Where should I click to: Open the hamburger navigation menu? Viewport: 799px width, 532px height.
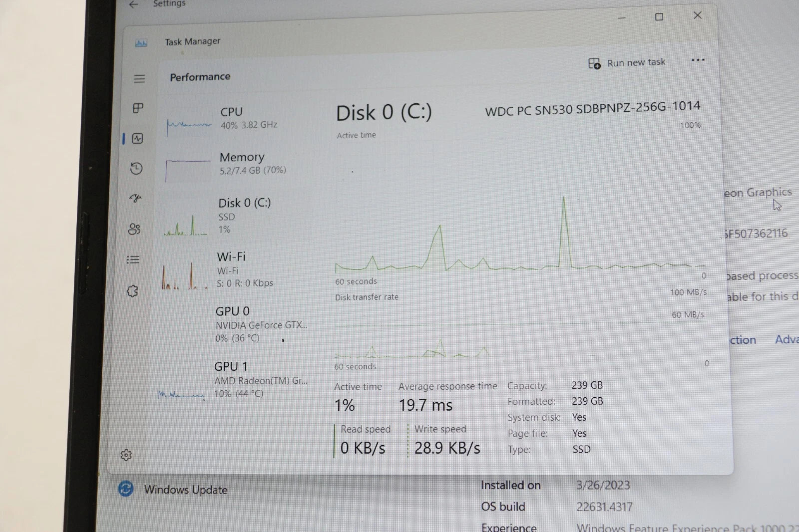coord(139,79)
